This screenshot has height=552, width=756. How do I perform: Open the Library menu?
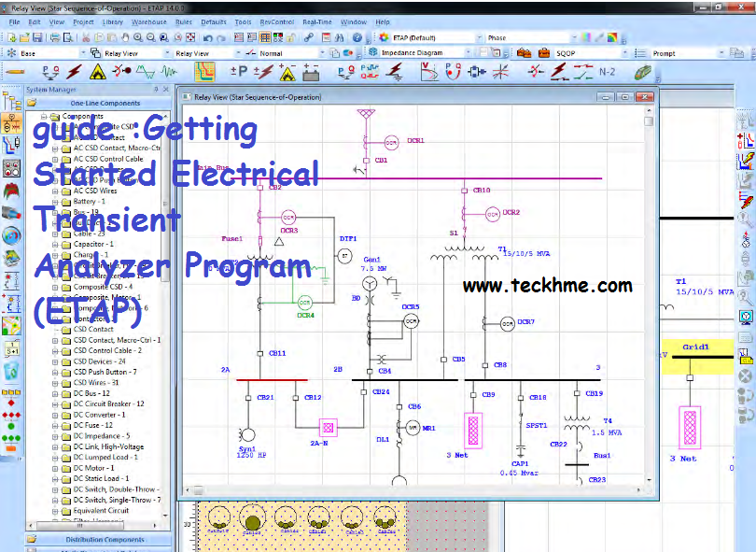pos(112,22)
